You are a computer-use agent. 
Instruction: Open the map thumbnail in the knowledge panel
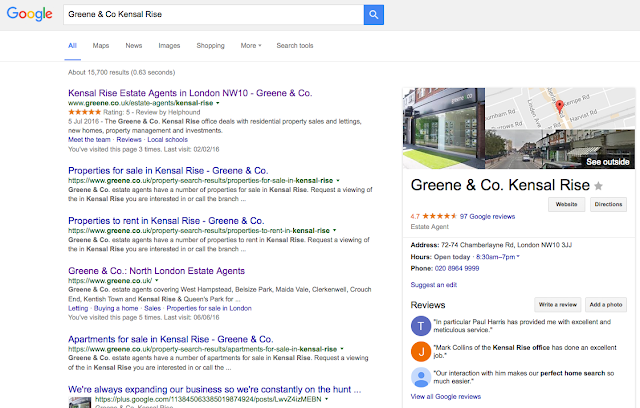[x=560, y=109]
